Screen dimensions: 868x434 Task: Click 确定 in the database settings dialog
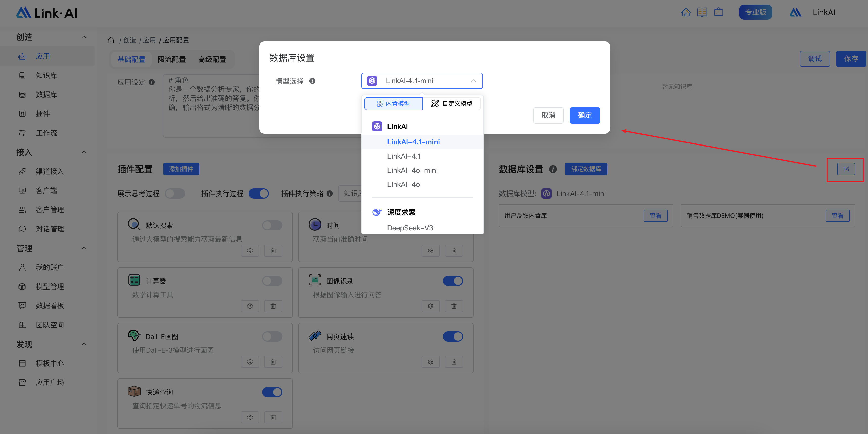point(585,115)
